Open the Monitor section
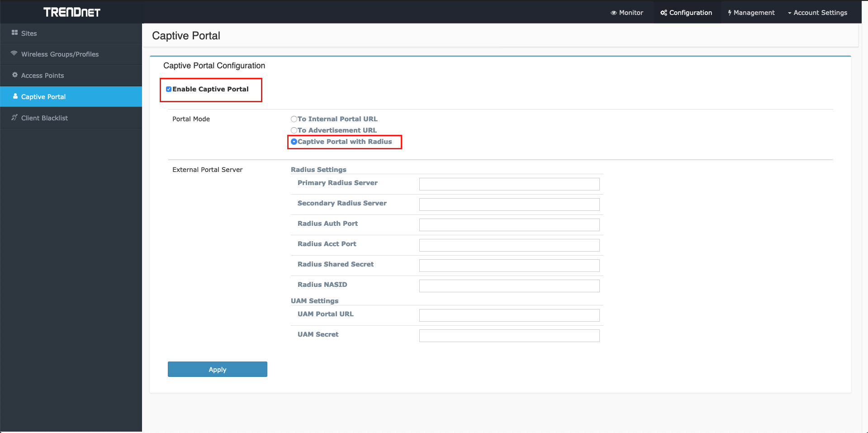Screen dimensions: 868x433 [627, 12]
